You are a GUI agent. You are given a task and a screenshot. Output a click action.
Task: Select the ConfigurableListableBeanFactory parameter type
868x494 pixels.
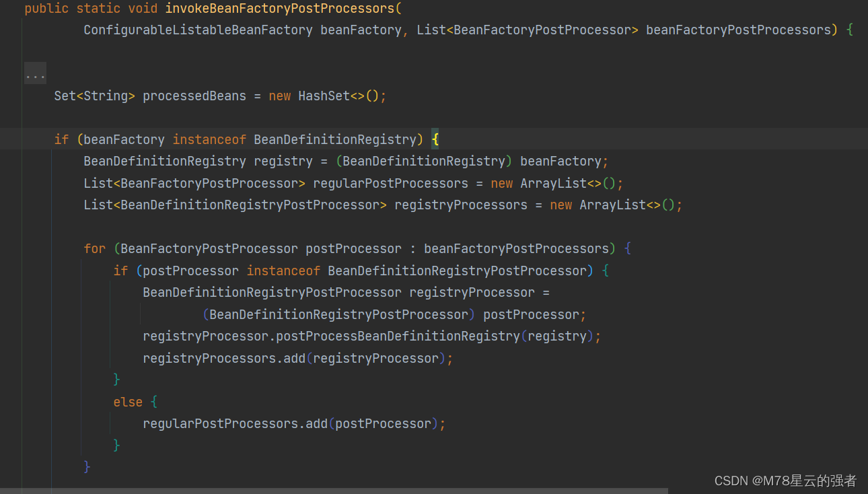(198, 30)
